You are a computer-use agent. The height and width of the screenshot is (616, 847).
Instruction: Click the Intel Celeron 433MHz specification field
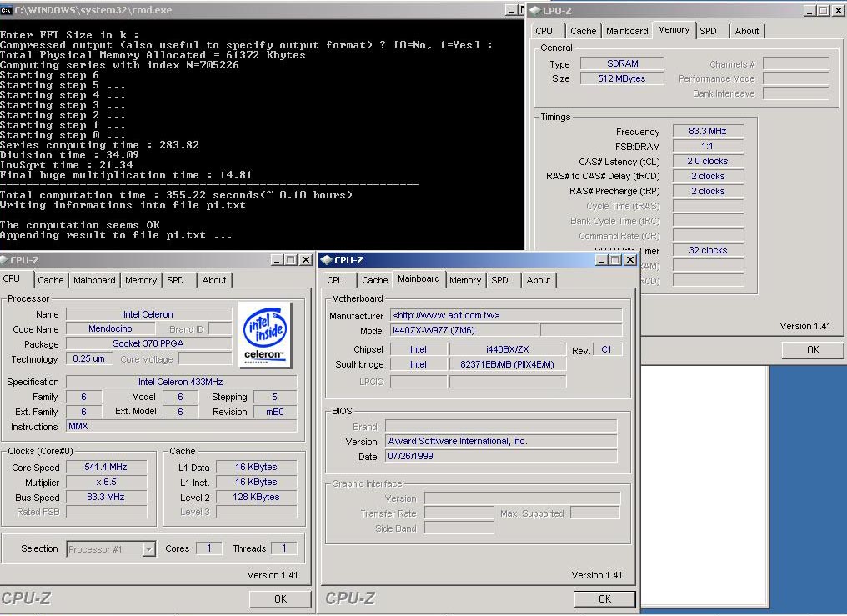click(181, 382)
